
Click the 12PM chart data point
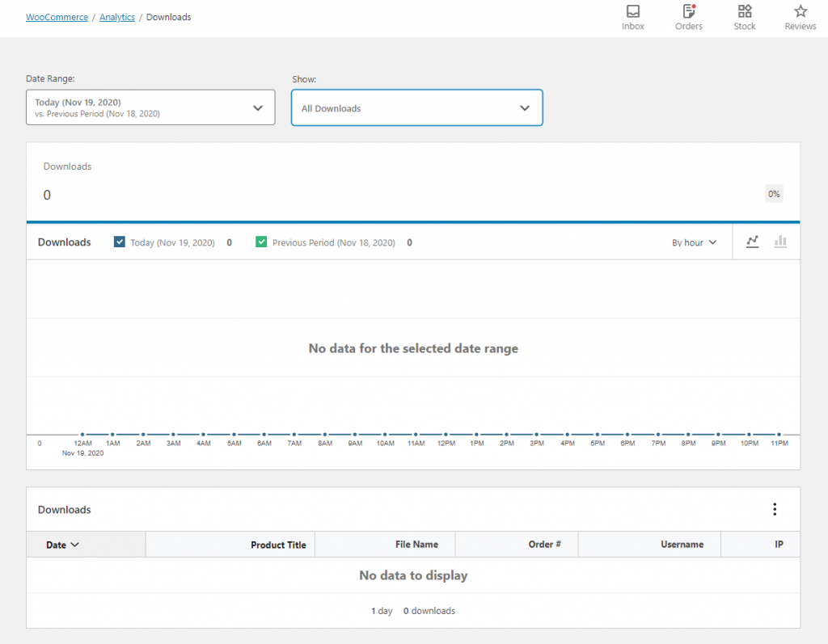(446, 435)
